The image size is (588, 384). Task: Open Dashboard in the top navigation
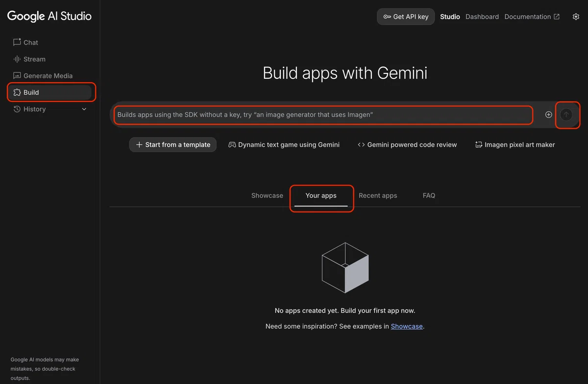tap(482, 17)
